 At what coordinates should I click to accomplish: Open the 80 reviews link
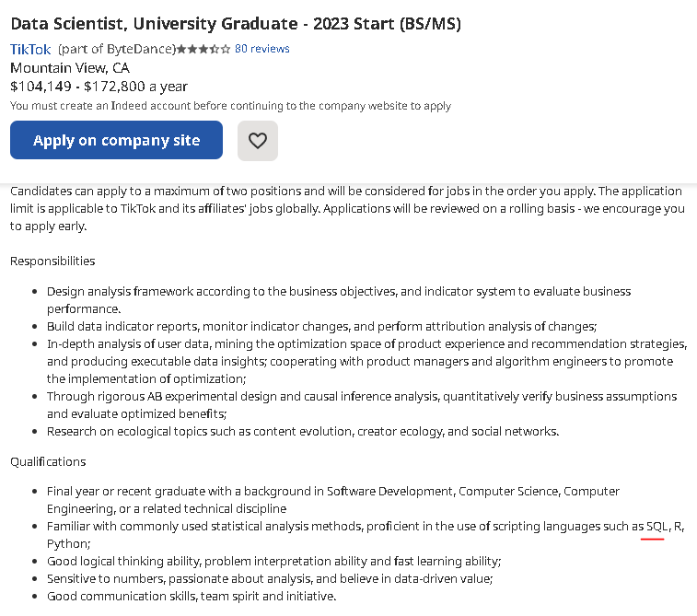click(x=261, y=49)
